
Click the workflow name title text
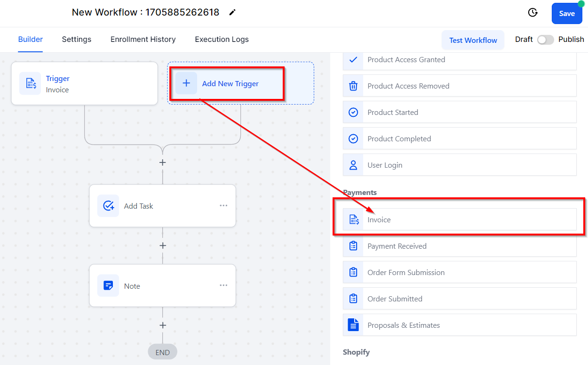[145, 13]
